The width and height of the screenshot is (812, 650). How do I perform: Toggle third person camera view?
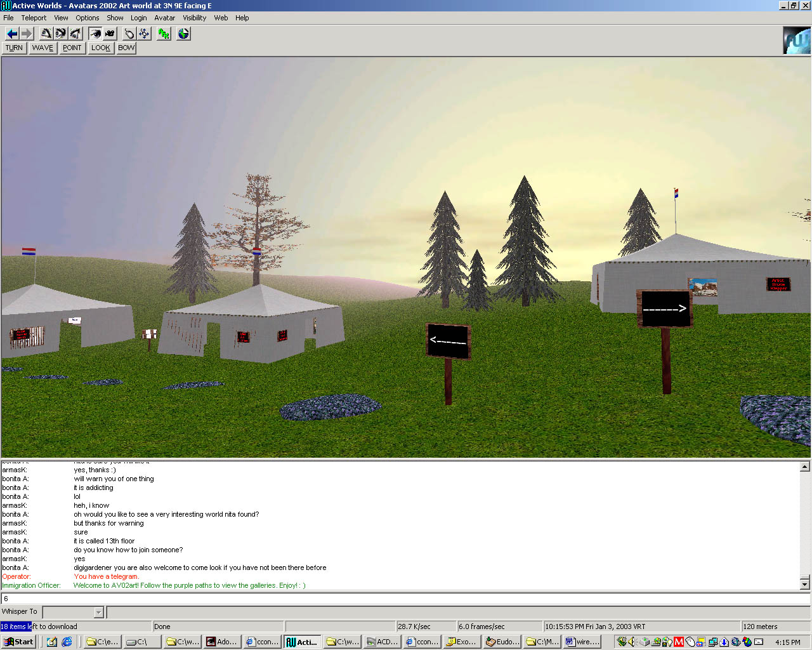[110, 34]
